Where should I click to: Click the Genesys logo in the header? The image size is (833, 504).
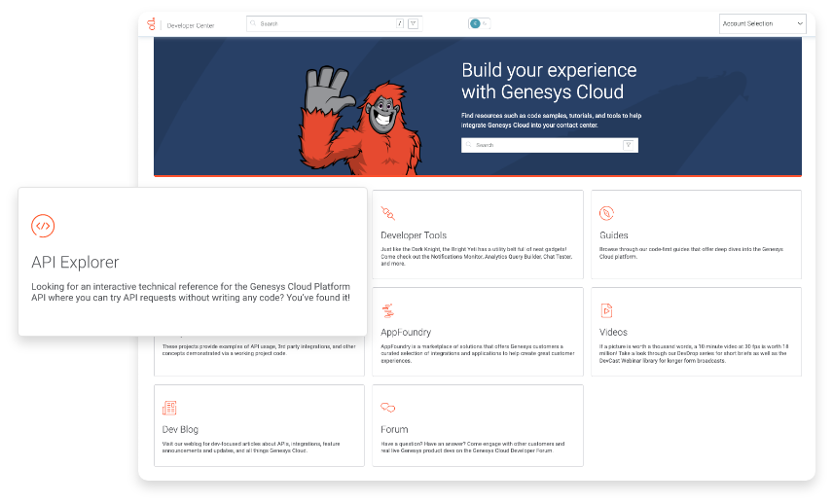(x=152, y=24)
